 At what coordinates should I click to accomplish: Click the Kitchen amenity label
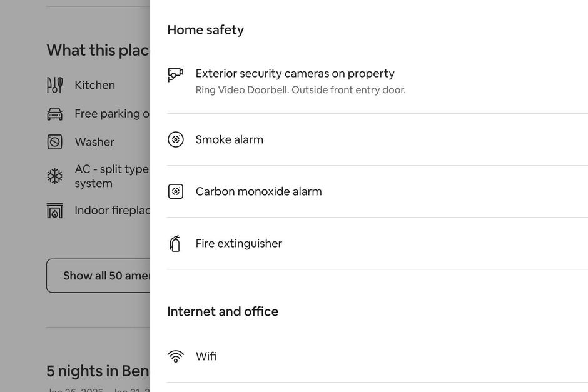tap(95, 85)
